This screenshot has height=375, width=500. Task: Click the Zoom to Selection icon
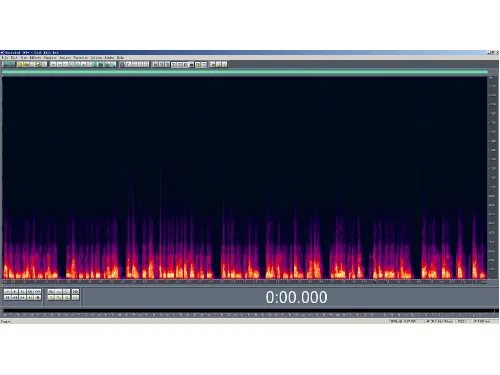[x=51, y=297]
